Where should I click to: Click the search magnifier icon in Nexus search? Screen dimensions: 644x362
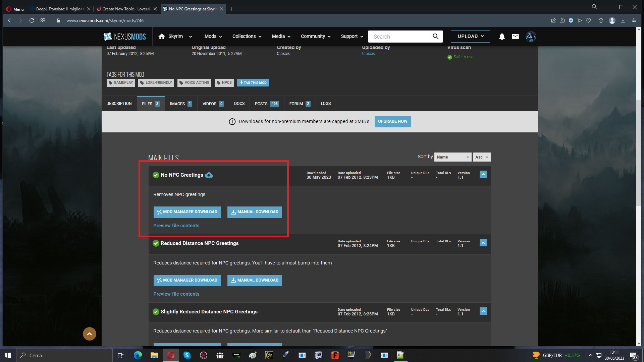pyautogui.click(x=435, y=37)
